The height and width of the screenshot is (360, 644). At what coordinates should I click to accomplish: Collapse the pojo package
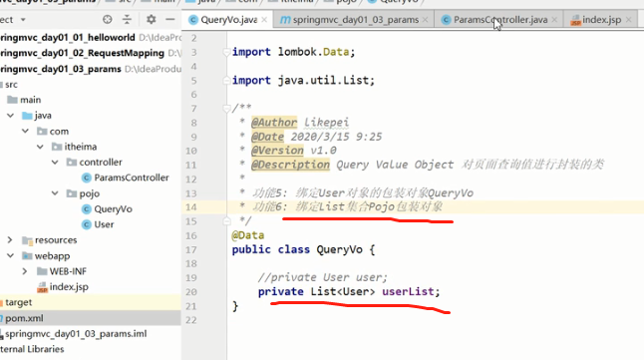55,193
